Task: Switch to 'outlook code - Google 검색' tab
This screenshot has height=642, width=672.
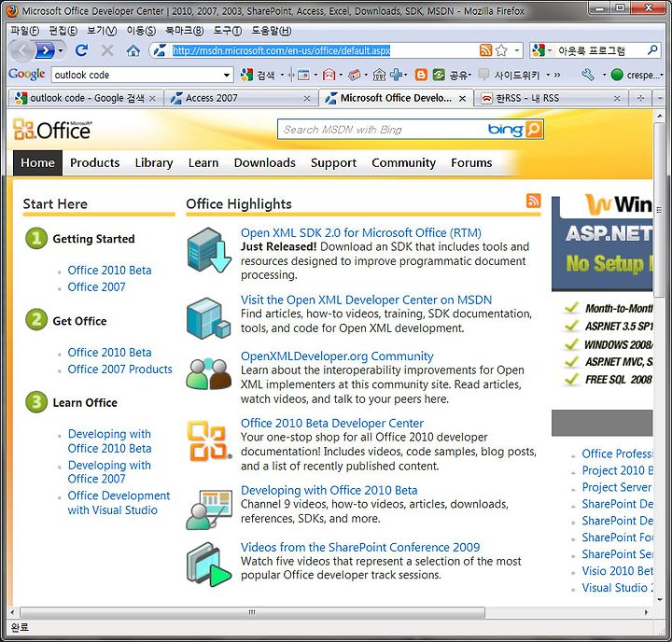Action: [x=85, y=98]
